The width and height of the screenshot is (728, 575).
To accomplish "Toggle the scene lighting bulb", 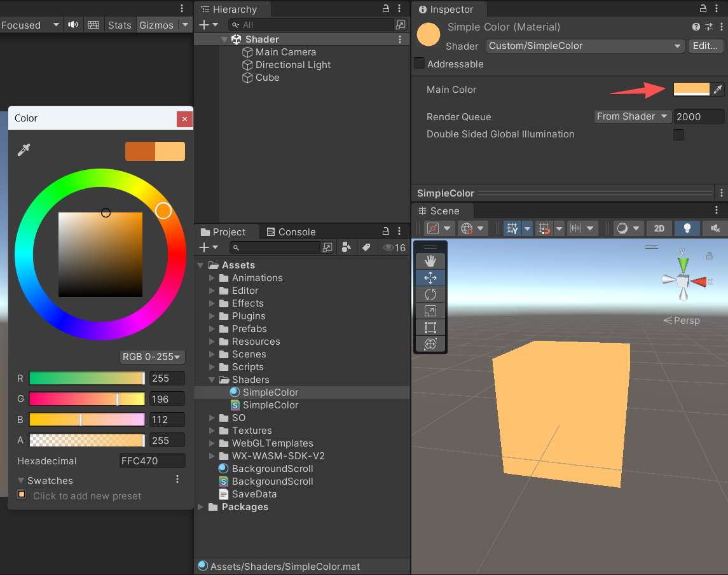I will pos(687,228).
